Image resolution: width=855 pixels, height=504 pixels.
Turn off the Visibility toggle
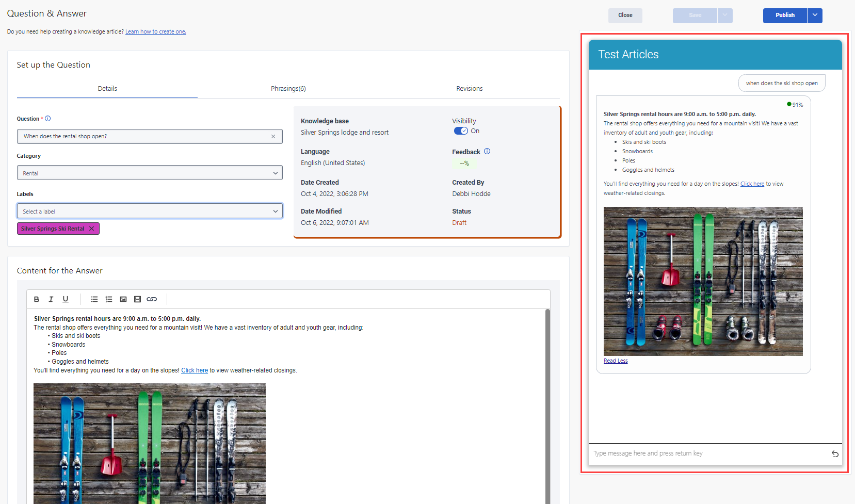461,131
